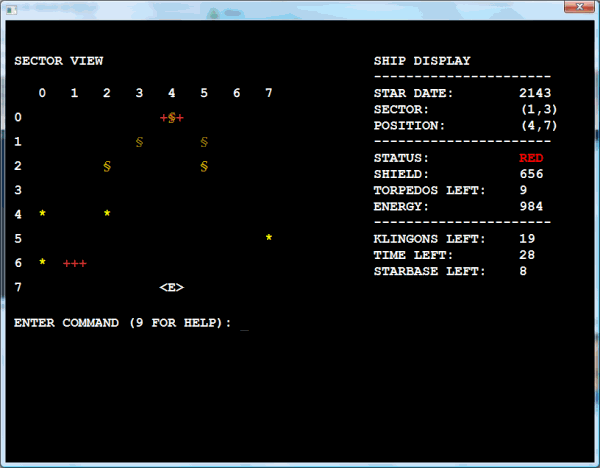
Task: Click the TORPEDOS LEFT: label
Action: pos(429,190)
